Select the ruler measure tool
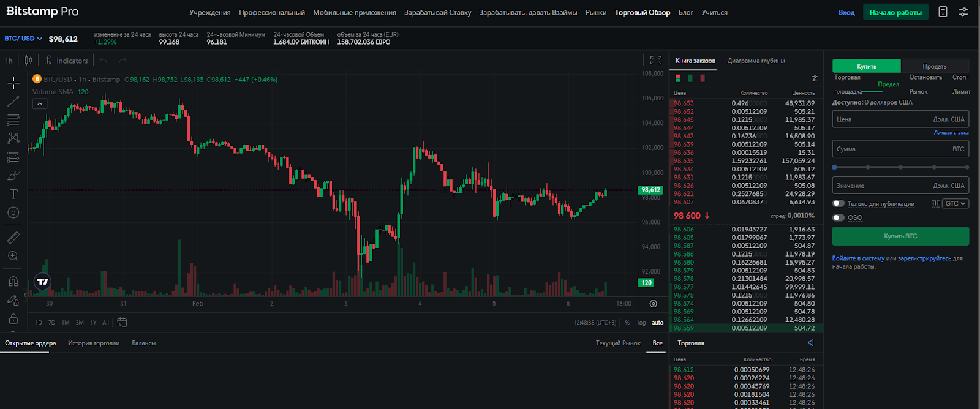Image resolution: width=980 pixels, height=409 pixels. tap(13, 238)
